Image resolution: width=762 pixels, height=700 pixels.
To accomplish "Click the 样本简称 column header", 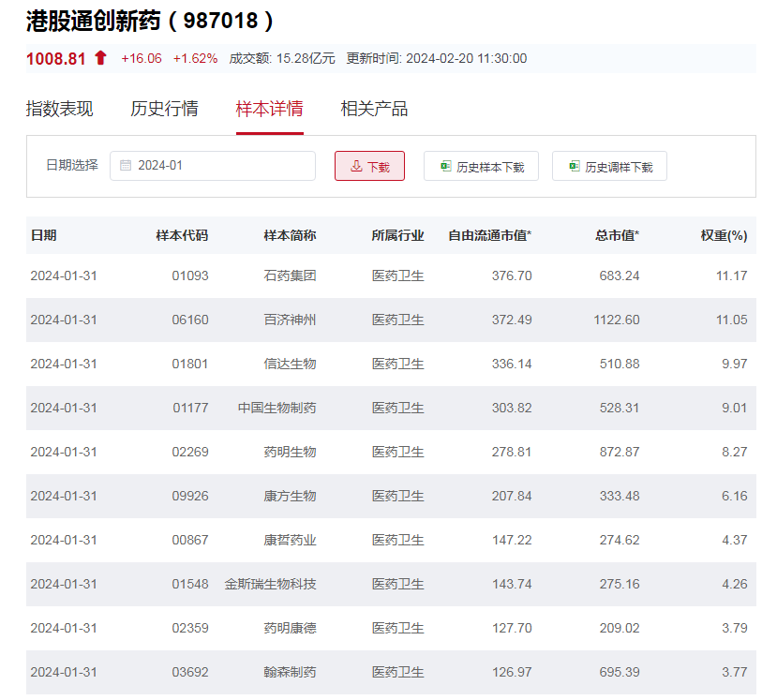I will (291, 235).
